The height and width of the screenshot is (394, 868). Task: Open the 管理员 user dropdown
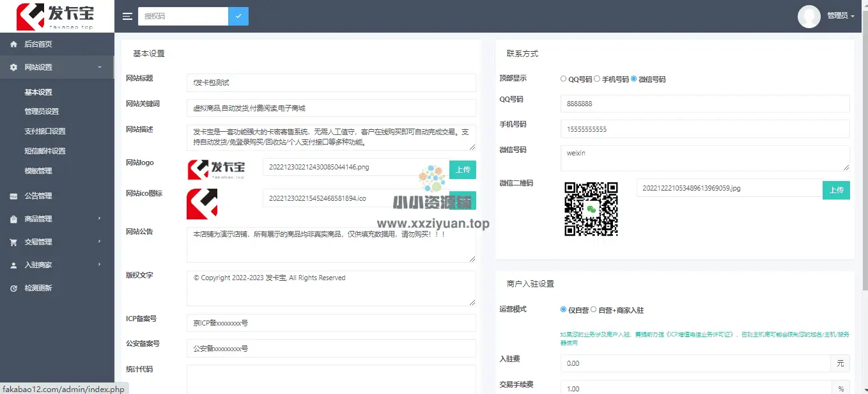tap(840, 16)
